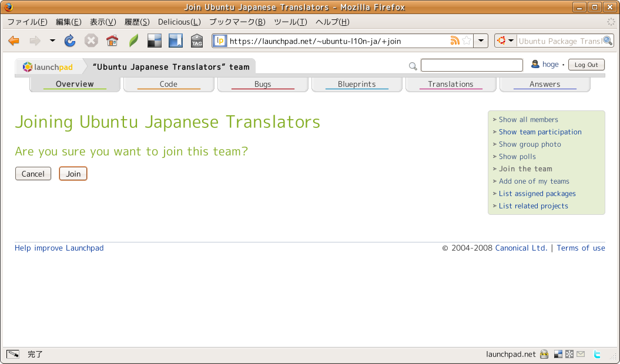Switch to the Translations tab
The height and width of the screenshot is (364, 620).
coord(451,84)
